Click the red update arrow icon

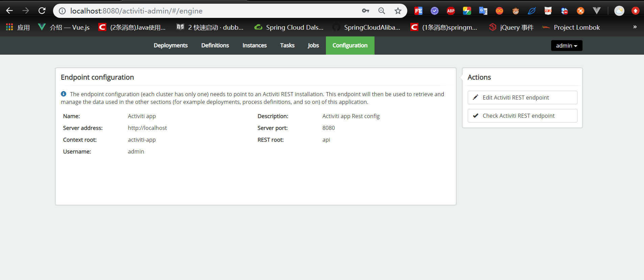(636, 11)
